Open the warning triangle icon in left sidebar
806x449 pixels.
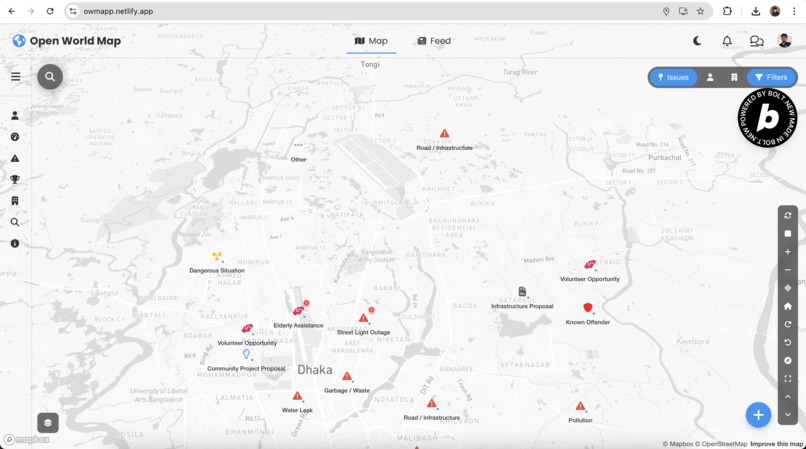15,158
